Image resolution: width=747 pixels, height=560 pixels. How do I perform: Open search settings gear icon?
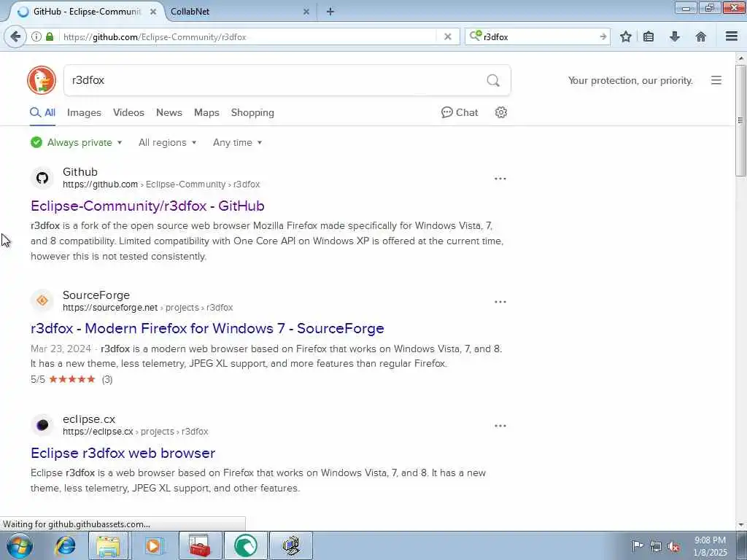coord(500,112)
